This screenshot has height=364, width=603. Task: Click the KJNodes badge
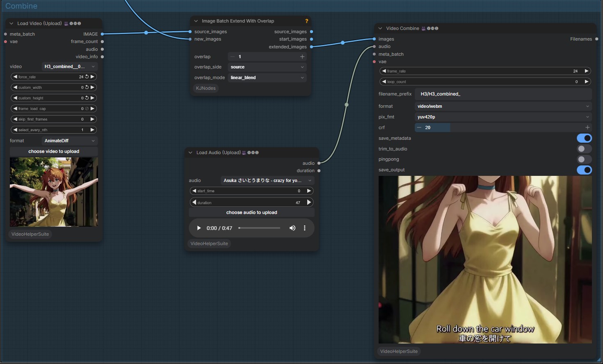tap(206, 88)
